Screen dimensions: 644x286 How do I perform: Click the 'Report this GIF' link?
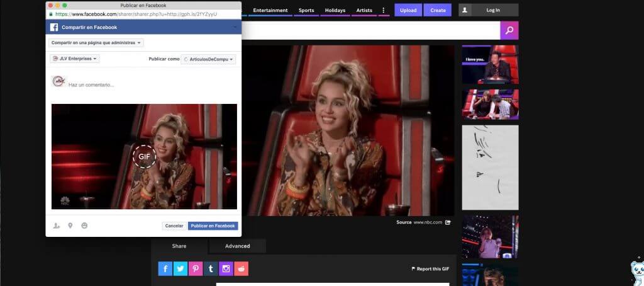coord(430,269)
